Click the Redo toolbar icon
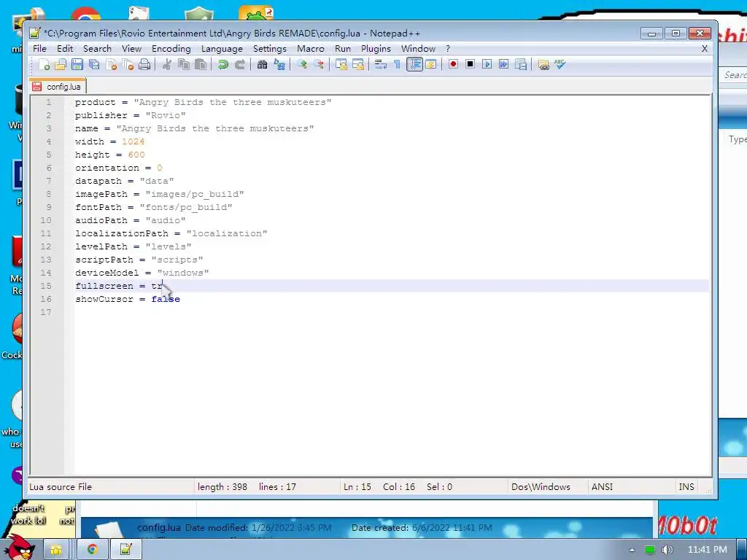Viewport: 747px width, 560px height. point(239,64)
